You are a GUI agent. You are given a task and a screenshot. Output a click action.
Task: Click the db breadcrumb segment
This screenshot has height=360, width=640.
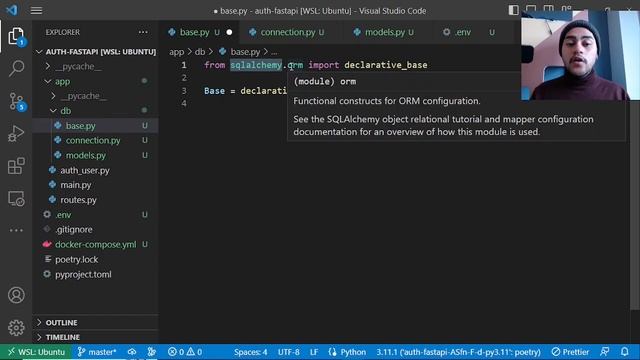[200, 52]
